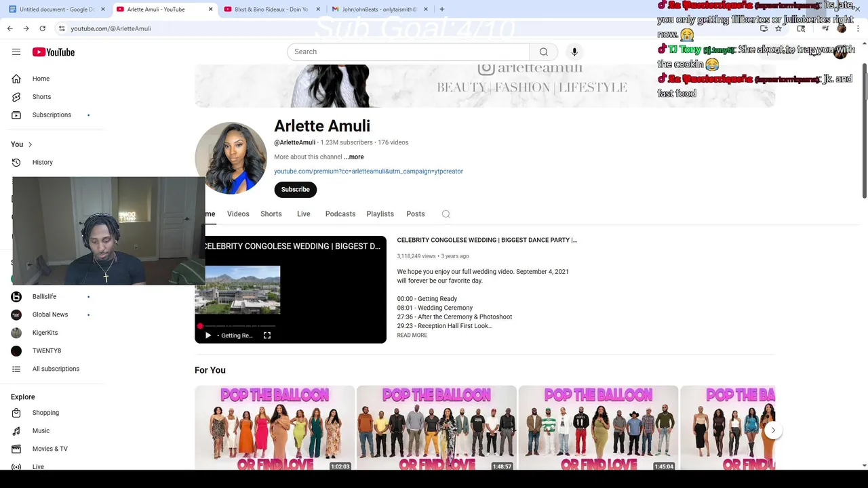Viewport: 868px width, 488px height.
Task: Expand video description with READ MORE
Action: click(412, 335)
